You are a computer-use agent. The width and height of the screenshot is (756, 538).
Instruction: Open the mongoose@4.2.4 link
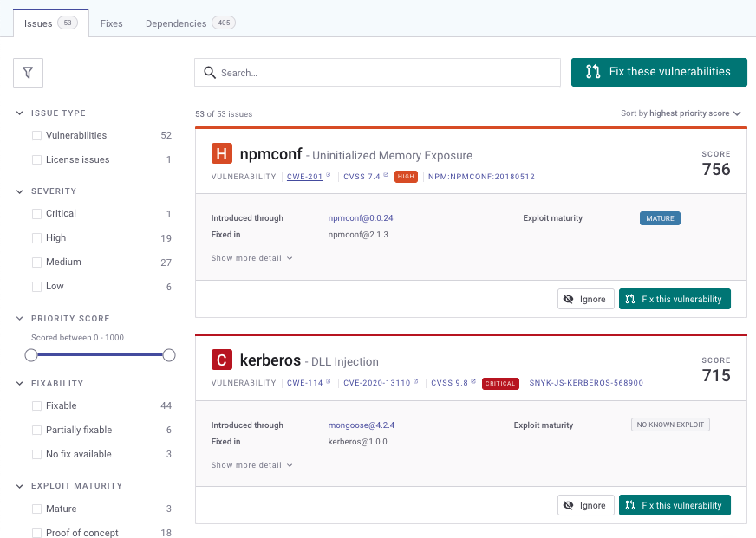(x=362, y=425)
